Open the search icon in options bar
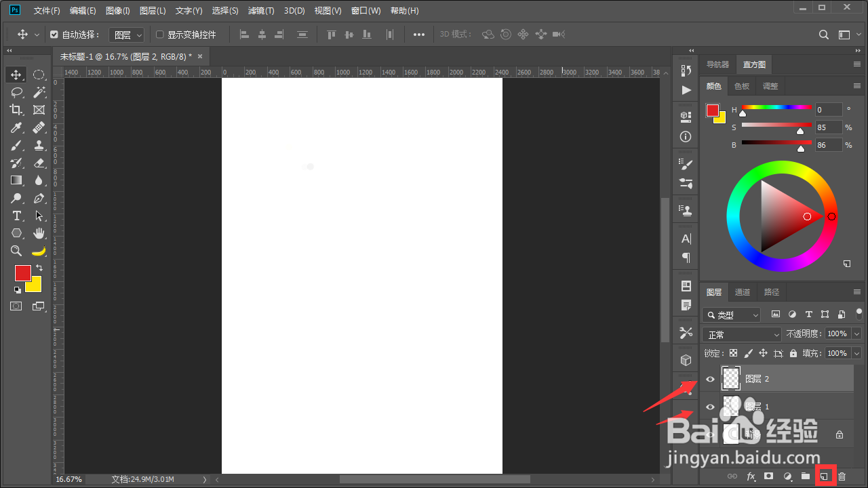The width and height of the screenshot is (868, 488). click(824, 35)
